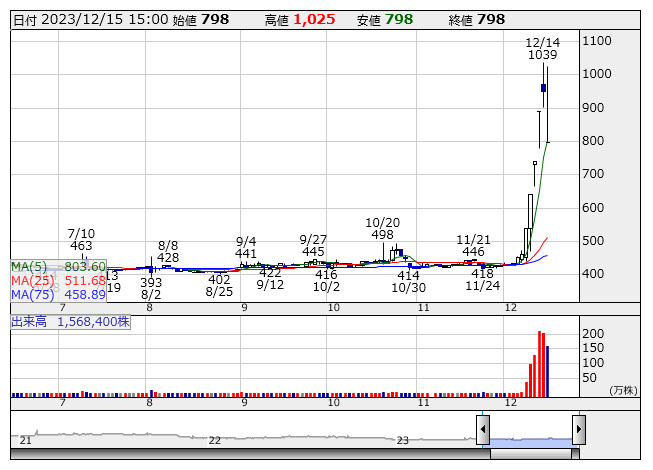Click the 11/21 446 high label

point(473,246)
